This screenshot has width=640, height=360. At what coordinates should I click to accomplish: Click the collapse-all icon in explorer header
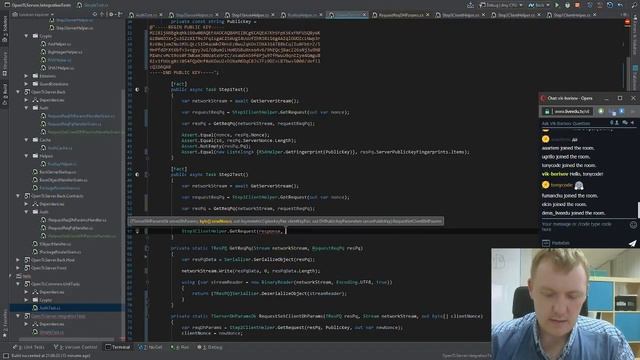coord(102,14)
